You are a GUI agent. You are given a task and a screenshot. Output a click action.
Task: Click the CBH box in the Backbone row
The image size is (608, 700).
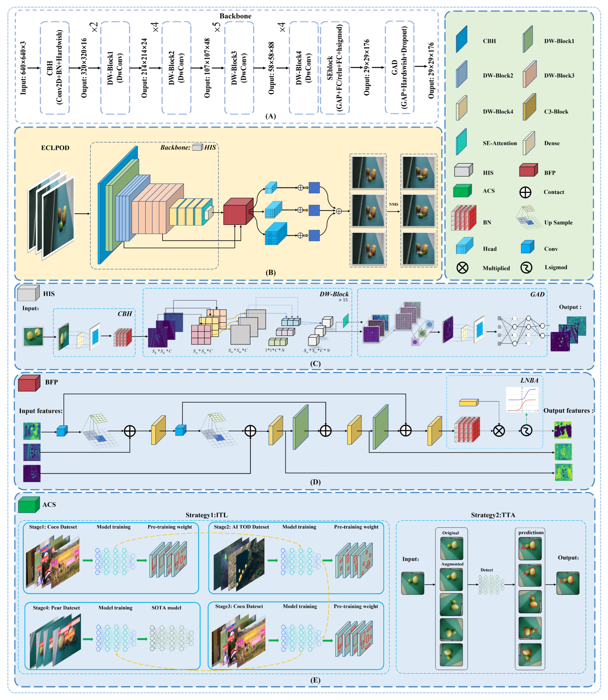[55, 68]
